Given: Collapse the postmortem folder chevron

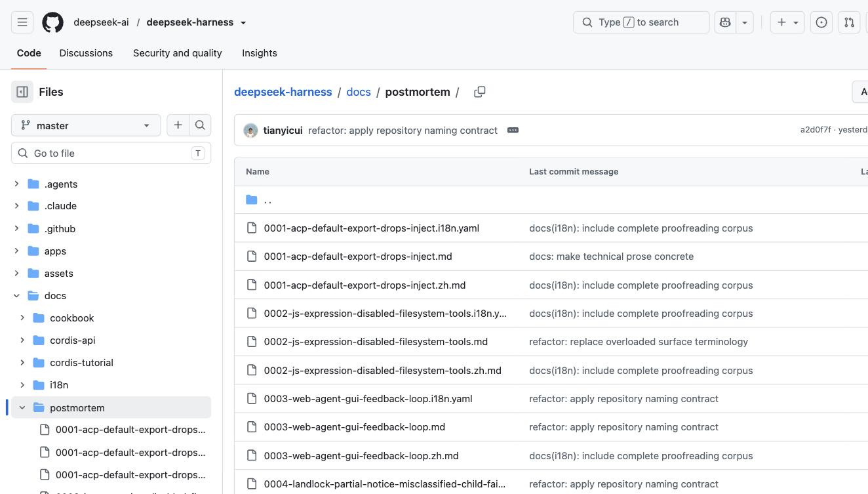Looking at the screenshot, I should pyautogui.click(x=22, y=407).
